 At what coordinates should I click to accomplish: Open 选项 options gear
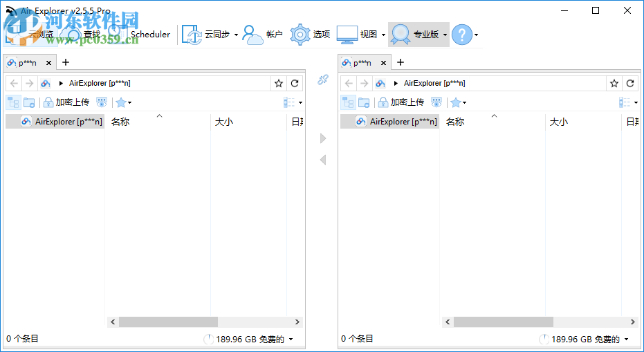click(310, 35)
